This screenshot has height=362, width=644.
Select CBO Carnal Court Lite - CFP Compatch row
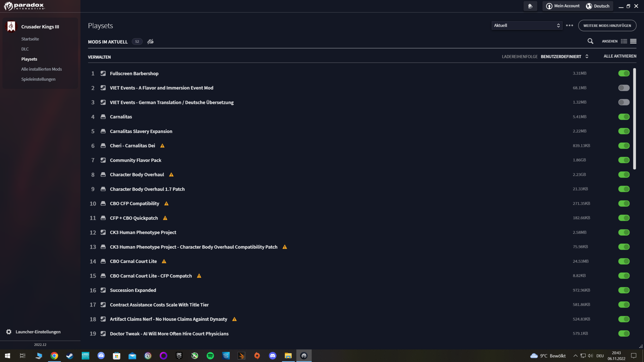[359, 276]
